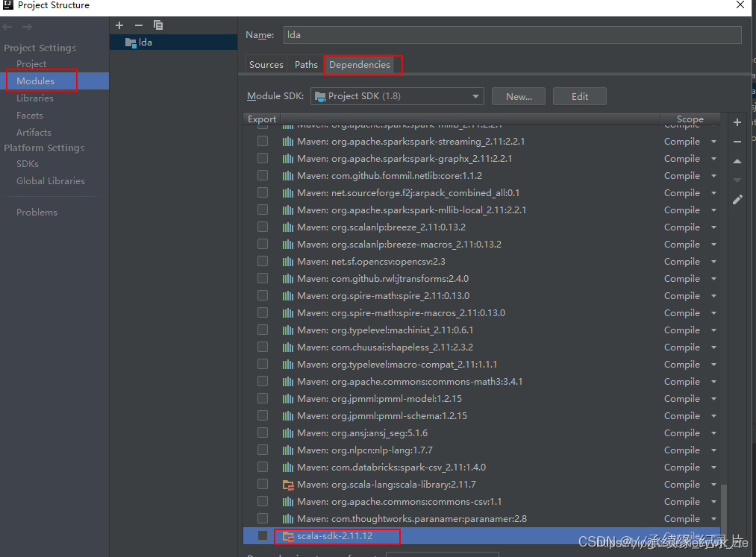
Task: Switch to the Paths tab
Action: click(x=306, y=64)
